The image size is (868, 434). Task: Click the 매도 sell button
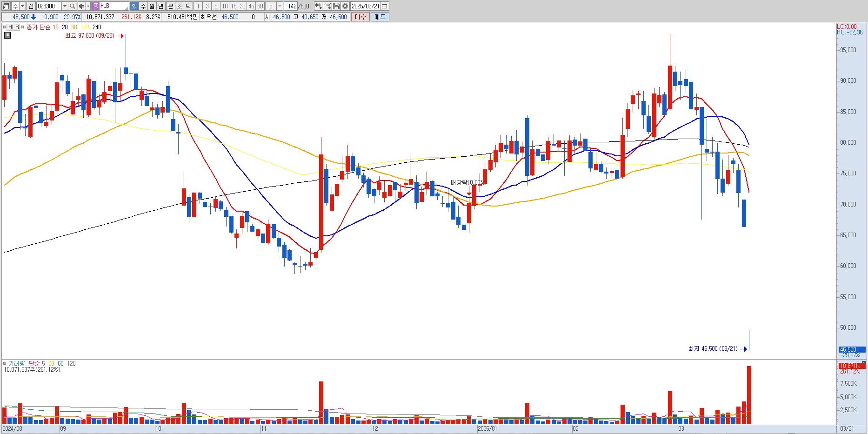point(380,17)
